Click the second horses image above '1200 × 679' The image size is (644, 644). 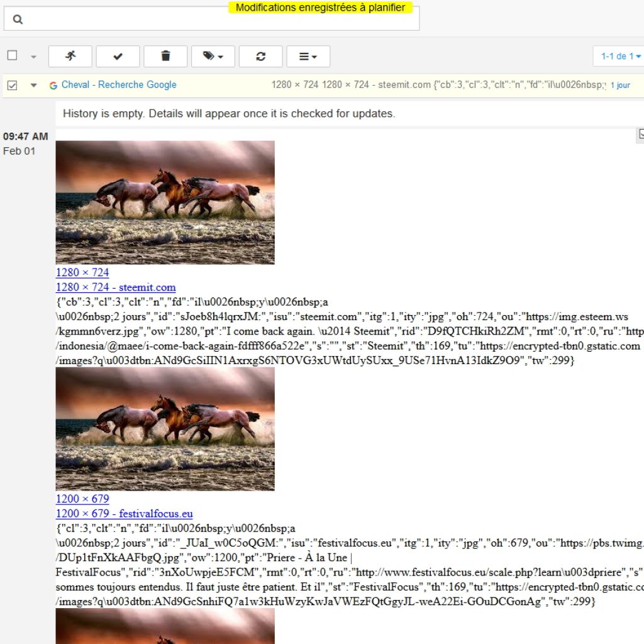pos(165,429)
